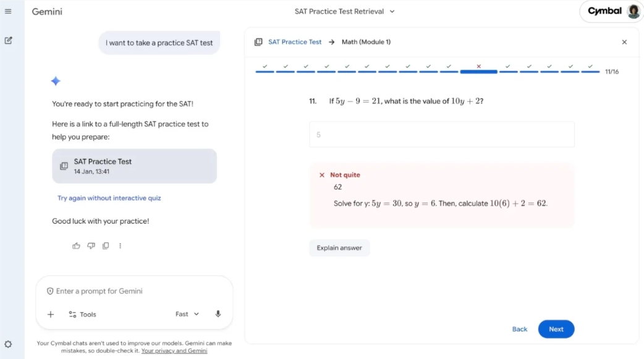Open the three-dot more options menu
The image size is (644, 359).
pos(120,245)
